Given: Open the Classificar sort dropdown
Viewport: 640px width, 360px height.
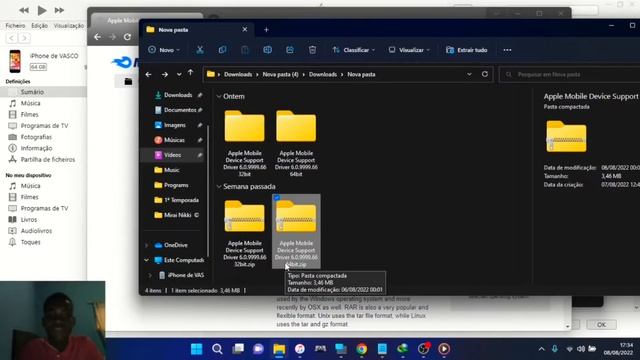Looking at the screenshot, I should click(x=353, y=50).
